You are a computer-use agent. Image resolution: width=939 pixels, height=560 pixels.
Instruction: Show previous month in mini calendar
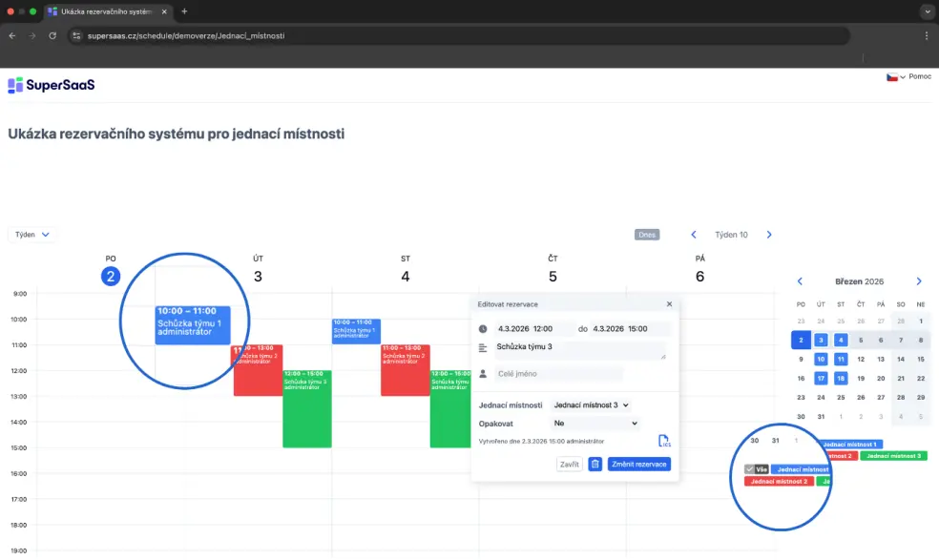(801, 281)
